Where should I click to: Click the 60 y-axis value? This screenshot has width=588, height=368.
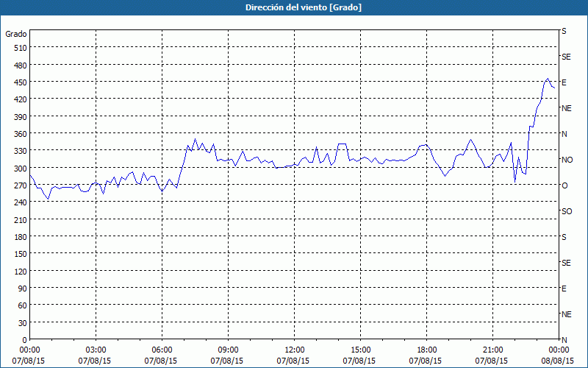[x=23, y=305]
